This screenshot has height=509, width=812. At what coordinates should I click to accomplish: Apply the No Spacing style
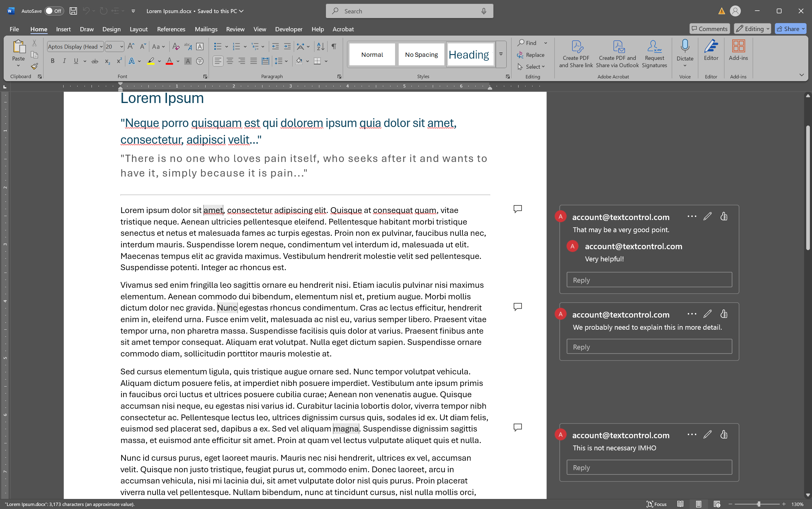pos(421,54)
